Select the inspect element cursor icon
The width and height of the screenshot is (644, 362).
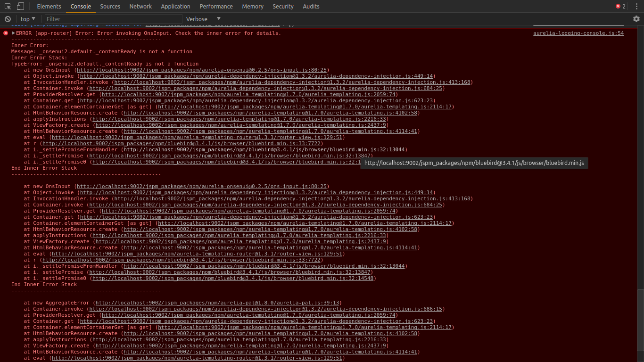(x=7, y=6)
